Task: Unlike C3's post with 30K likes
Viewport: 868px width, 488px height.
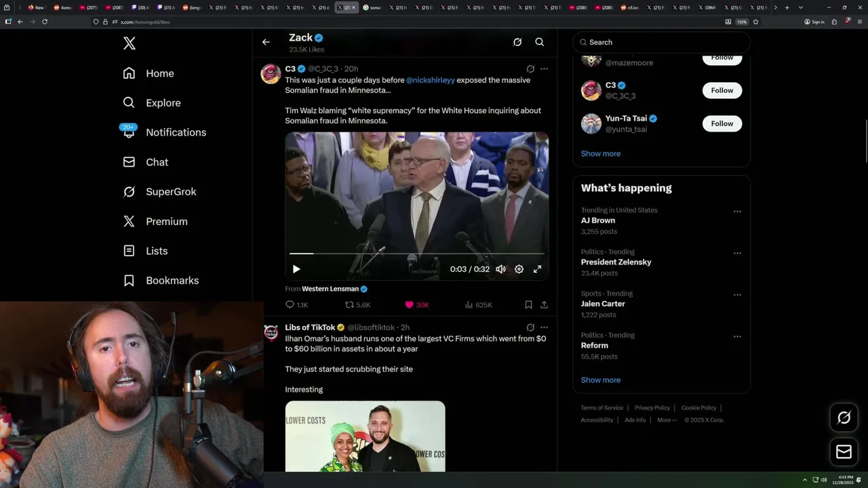Action: click(416, 305)
